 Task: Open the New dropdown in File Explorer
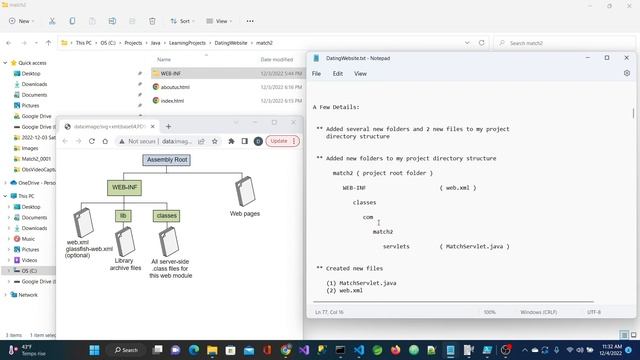click(22, 21)
